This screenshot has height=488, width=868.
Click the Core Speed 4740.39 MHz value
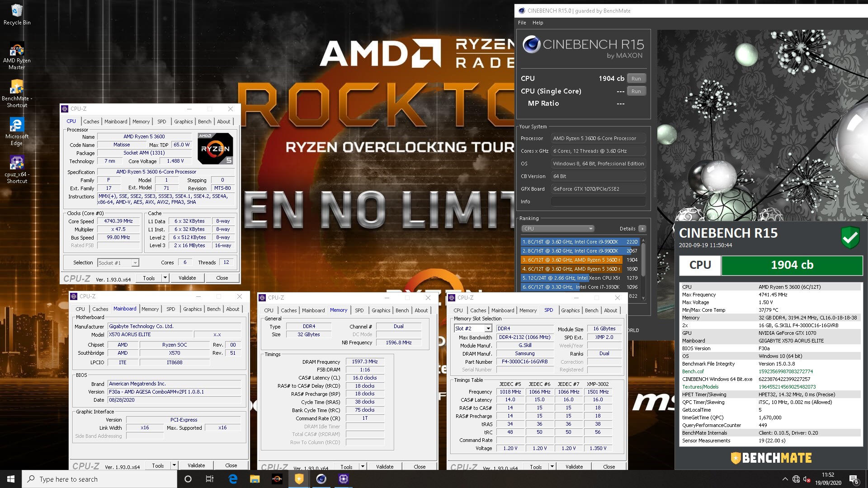[x=118, y=221]
